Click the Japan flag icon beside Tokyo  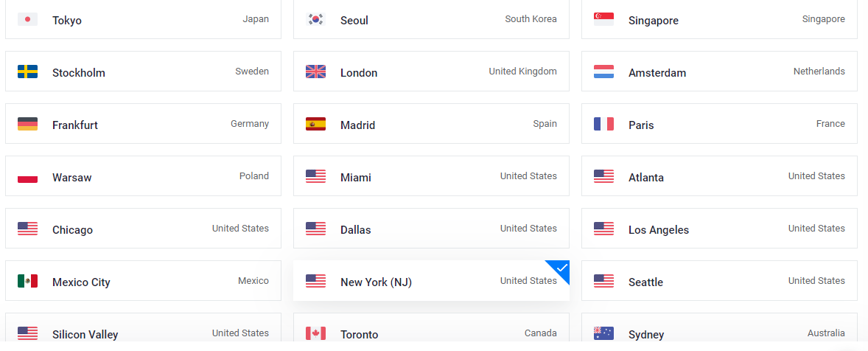pyautogui.click(x=27, y=19)
